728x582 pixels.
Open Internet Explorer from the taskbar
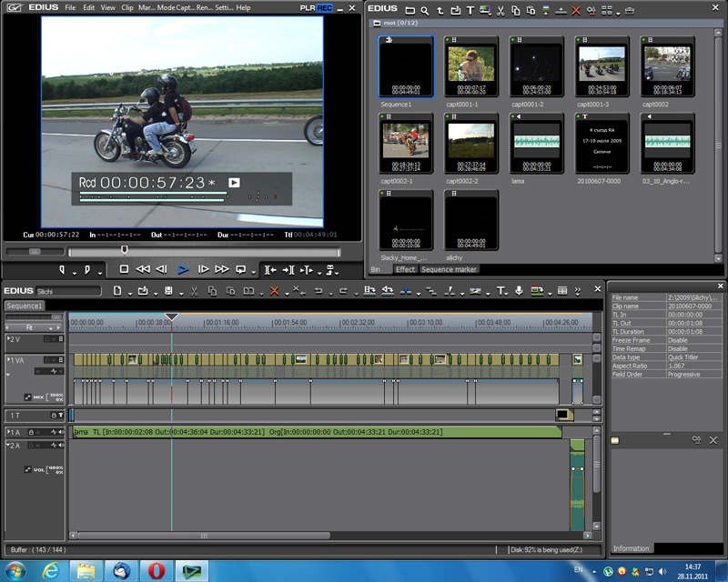point(51,570)
